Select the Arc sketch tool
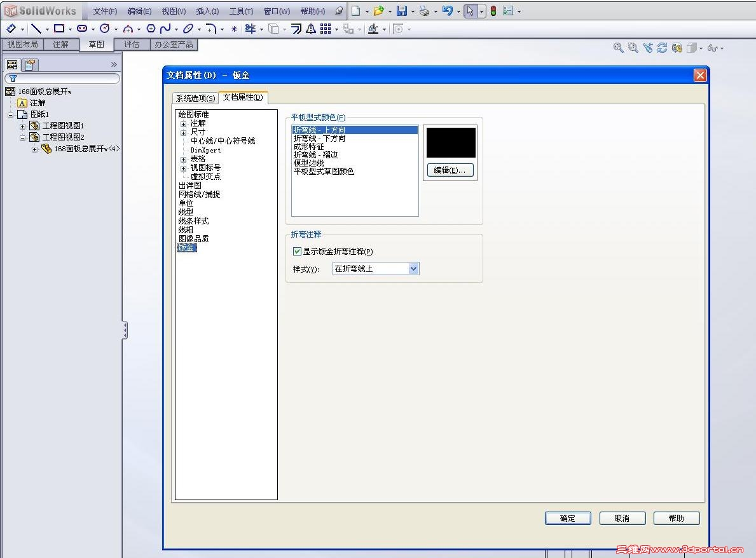The image size is (756, 558). pyautogui.click(x=128, y=29)
